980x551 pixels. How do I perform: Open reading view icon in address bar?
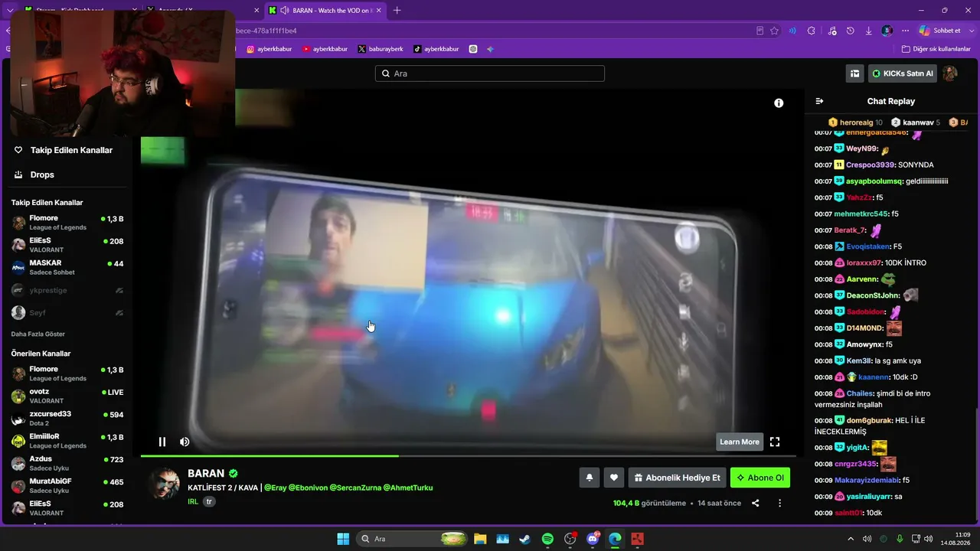pos(759,31)
